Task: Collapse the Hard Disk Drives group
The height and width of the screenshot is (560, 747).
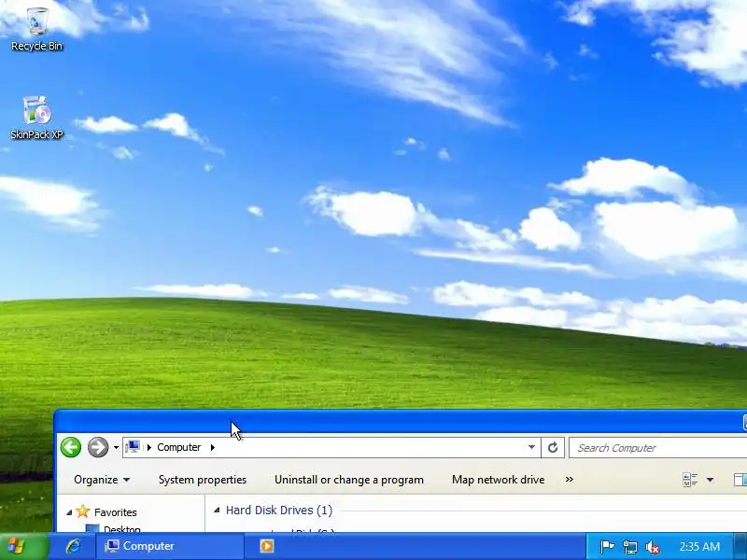Action: pyautogui.click(x=217, y=510)
